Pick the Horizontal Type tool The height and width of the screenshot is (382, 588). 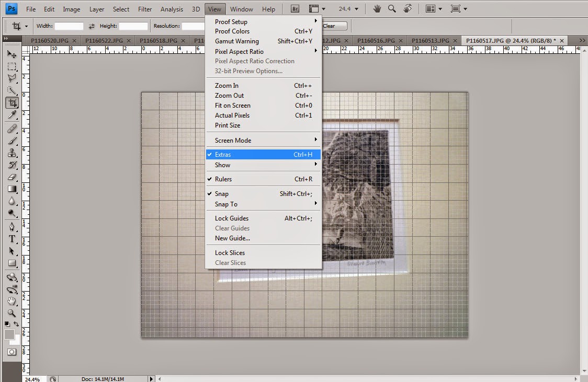(12, 239)
